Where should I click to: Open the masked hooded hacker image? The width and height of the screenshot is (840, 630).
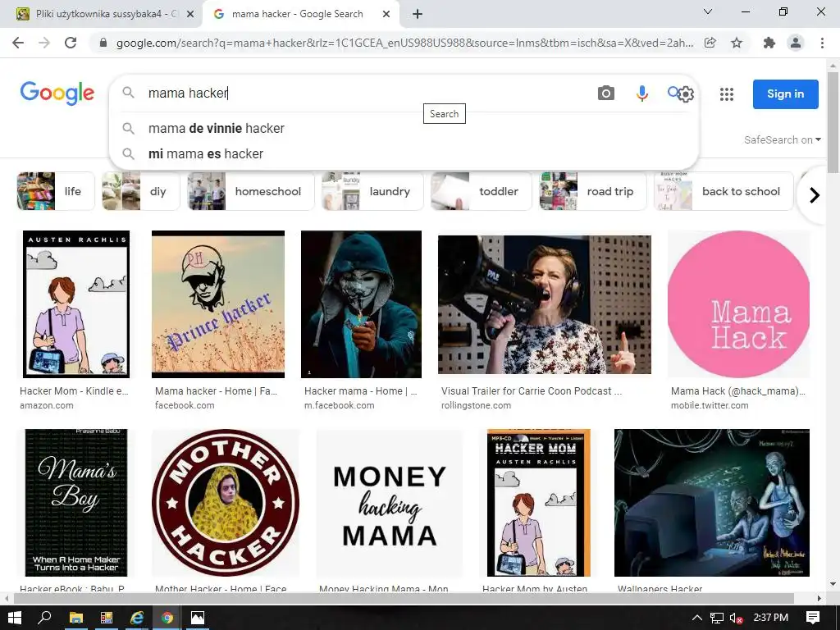361,304
